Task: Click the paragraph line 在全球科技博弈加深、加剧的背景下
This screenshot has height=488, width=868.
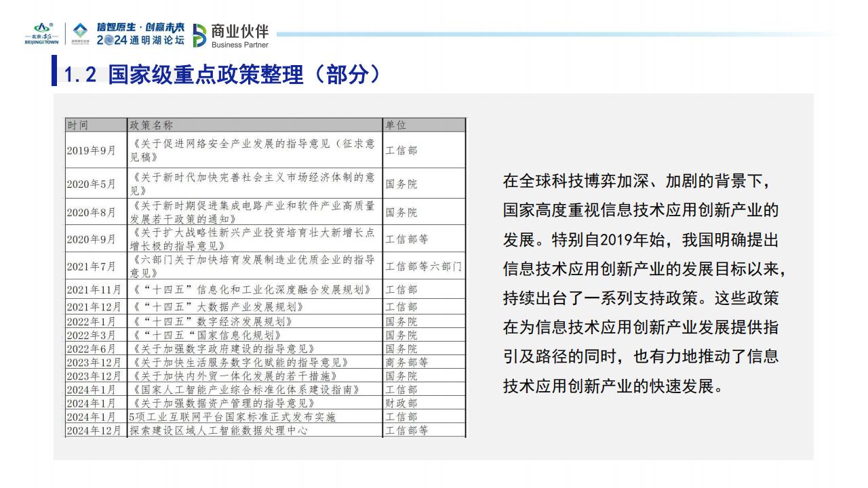Action: click(x=636, y=181)
